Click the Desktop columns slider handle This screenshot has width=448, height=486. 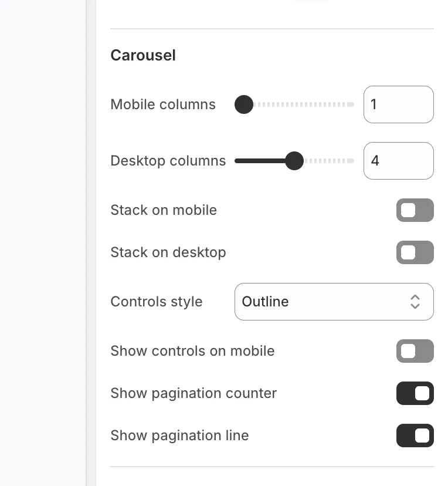[294, 161]
